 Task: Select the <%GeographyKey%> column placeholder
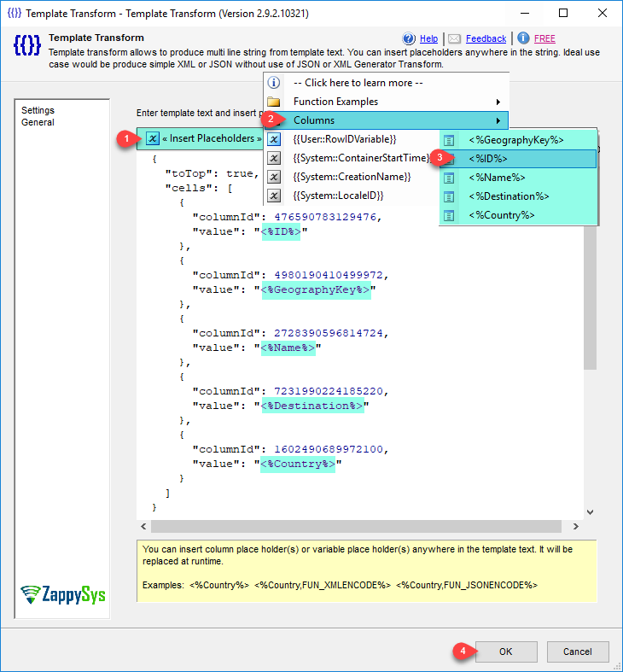tap(518, 140)
